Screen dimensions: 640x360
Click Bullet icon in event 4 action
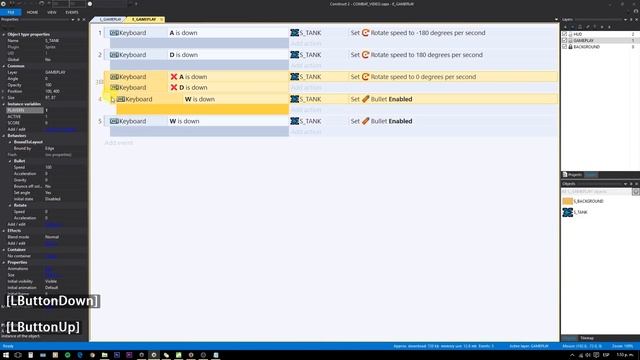pyautogui.click(x=365, y=99)
